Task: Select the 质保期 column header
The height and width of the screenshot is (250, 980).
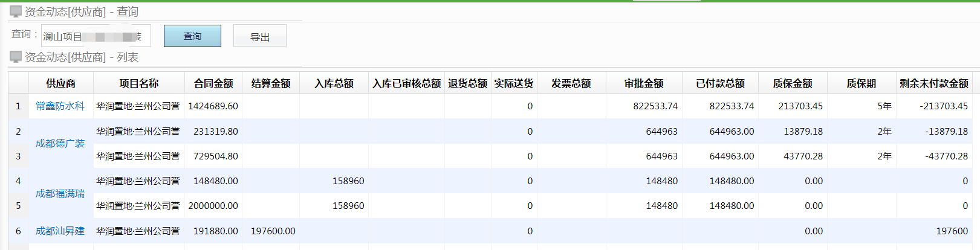Action: pyautogui.click(x=861, y=83)
